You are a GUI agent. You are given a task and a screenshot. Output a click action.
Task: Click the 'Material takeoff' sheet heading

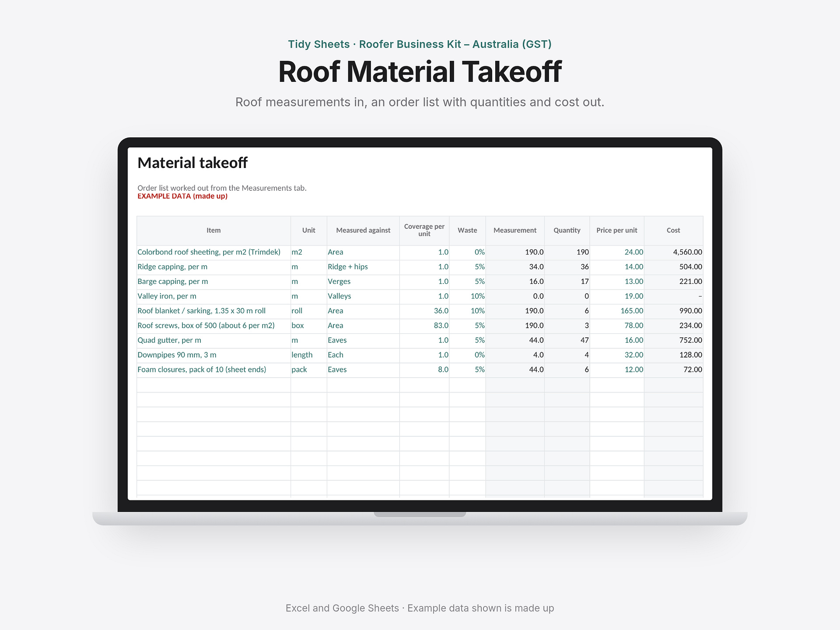(192, 163)
